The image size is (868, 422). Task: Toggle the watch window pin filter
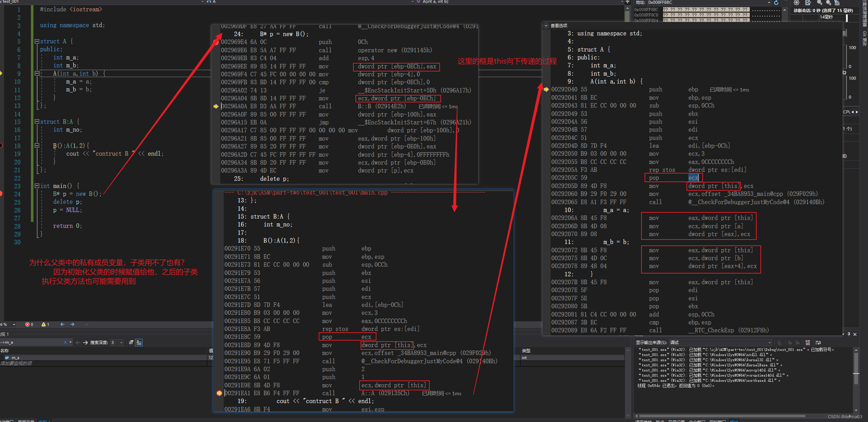[131, 343]
